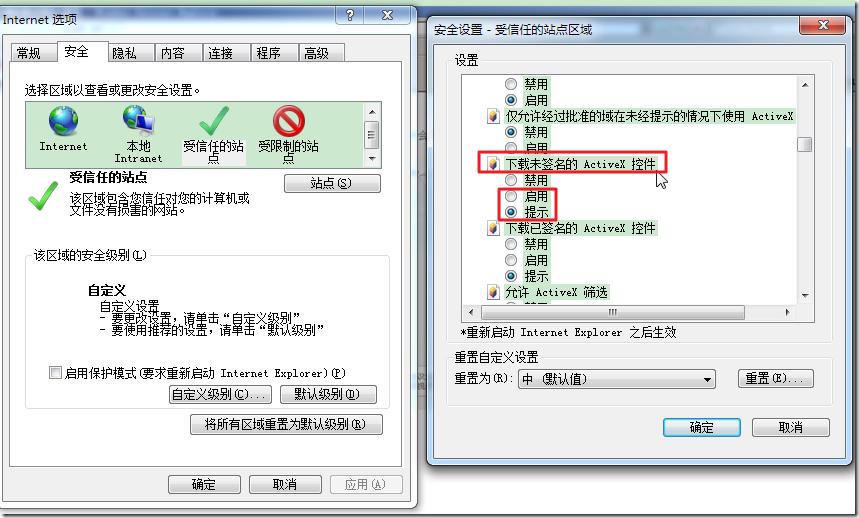Select 禁用 under 下载未签名的 ActiveX 控件
Screen dimensions: 859x518
pyautogui.click(x=511, y=180)
